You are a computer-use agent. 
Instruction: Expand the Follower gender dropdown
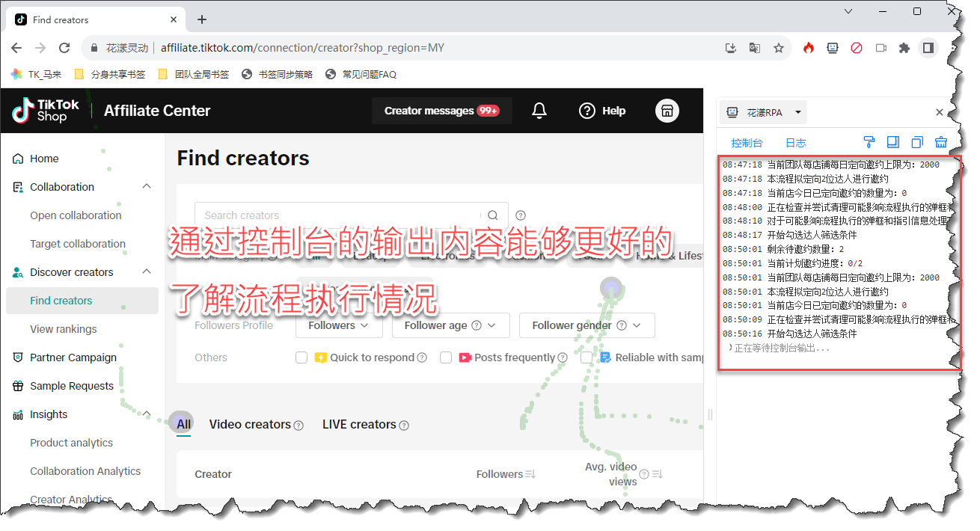587,325
